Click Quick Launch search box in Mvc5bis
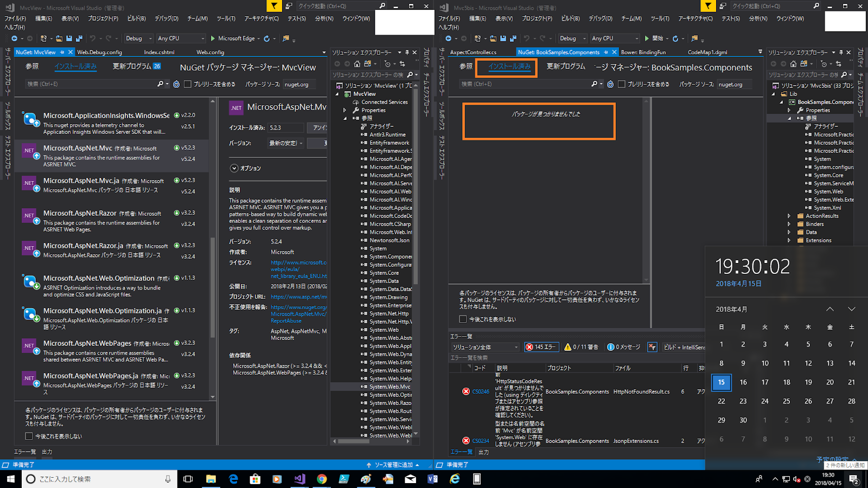868x488 pixels. point(775,6)
